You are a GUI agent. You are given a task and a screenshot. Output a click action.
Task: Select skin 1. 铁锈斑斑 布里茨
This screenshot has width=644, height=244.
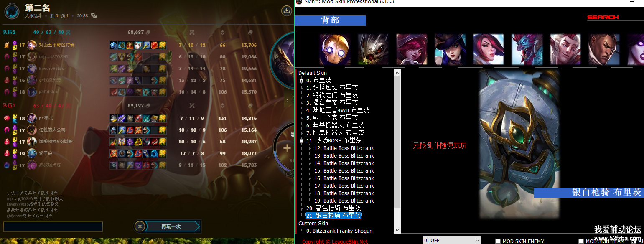click(x=332, y=88)
